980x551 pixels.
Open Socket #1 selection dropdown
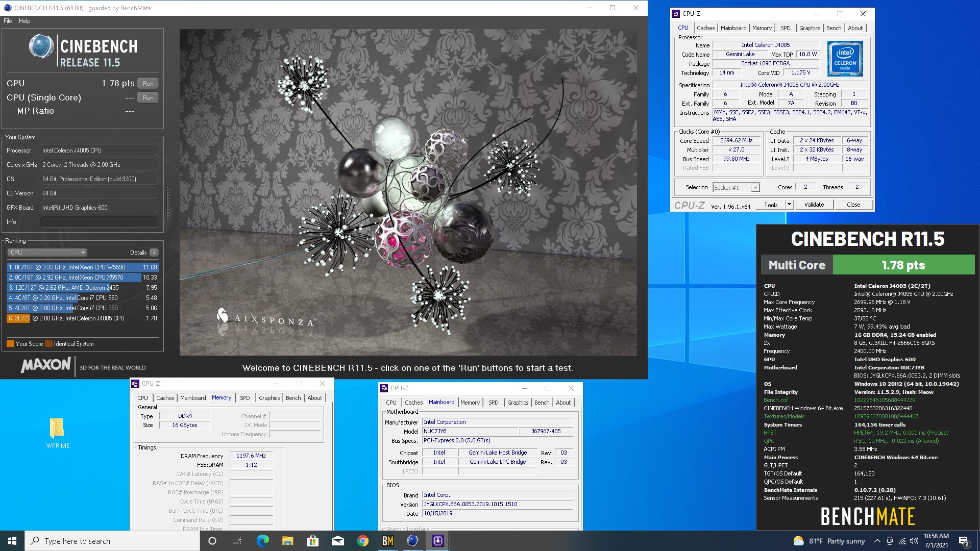736,188
